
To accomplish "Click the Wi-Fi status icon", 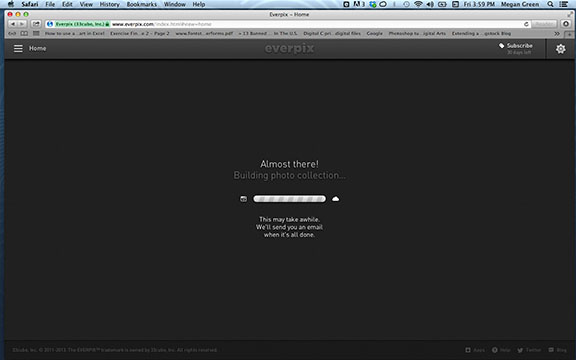I will pyautogui.click(x=418, y=4).
